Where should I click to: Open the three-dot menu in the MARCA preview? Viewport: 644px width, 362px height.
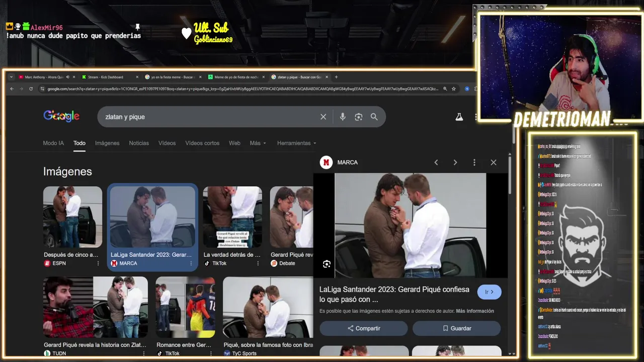(x=474, y=162)
